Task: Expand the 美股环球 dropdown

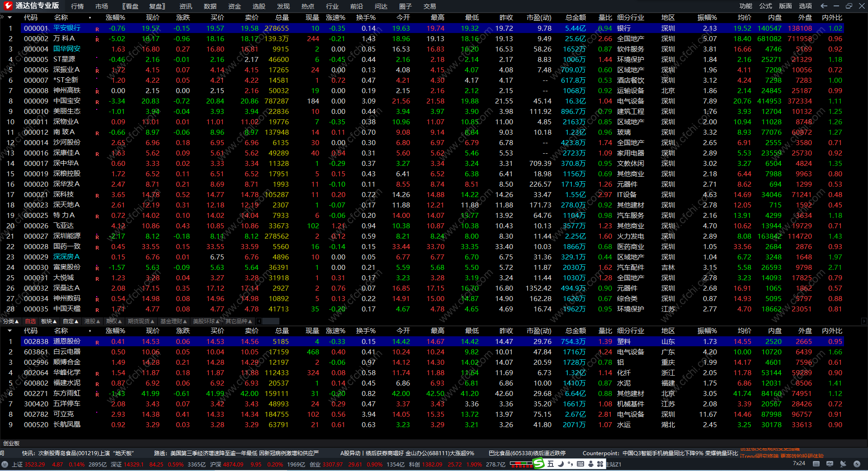Action: (206, 321)
